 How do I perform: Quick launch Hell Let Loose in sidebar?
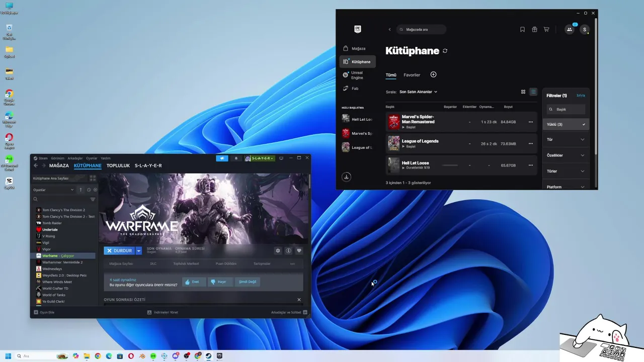pos(357,119)
